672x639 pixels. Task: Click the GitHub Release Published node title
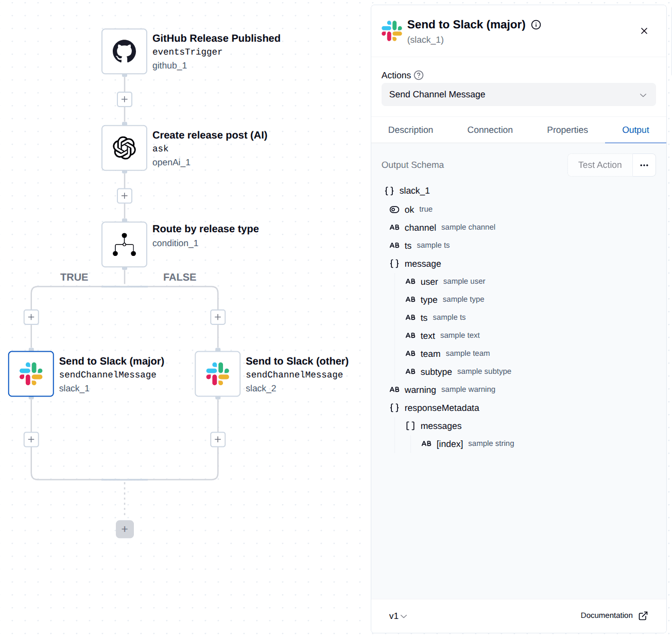[216, 39]
